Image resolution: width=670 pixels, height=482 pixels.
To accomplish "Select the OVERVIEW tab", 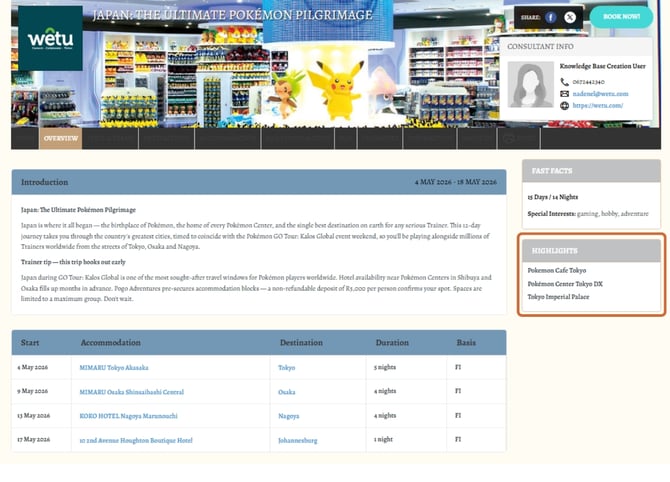I will pyautogui.click(x=61, y=138).
